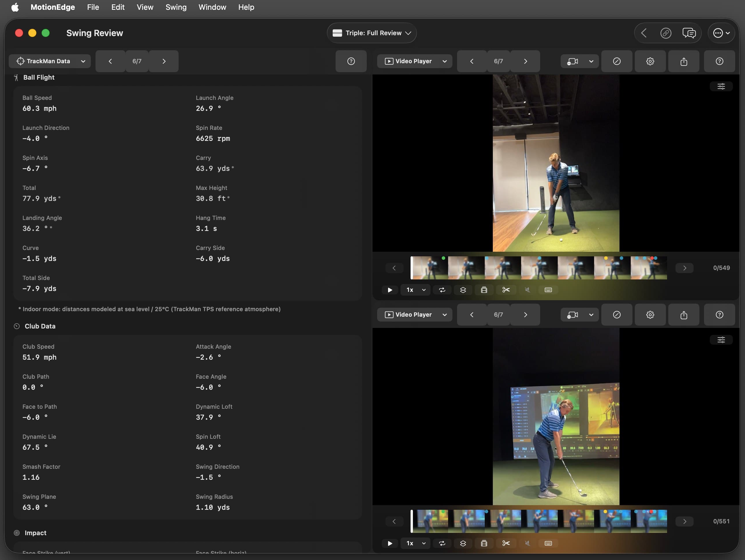Open more options ellipsis menu
The width and height of the screenshot is (745, 560).
pyautogui.click(x=721, y=33)
